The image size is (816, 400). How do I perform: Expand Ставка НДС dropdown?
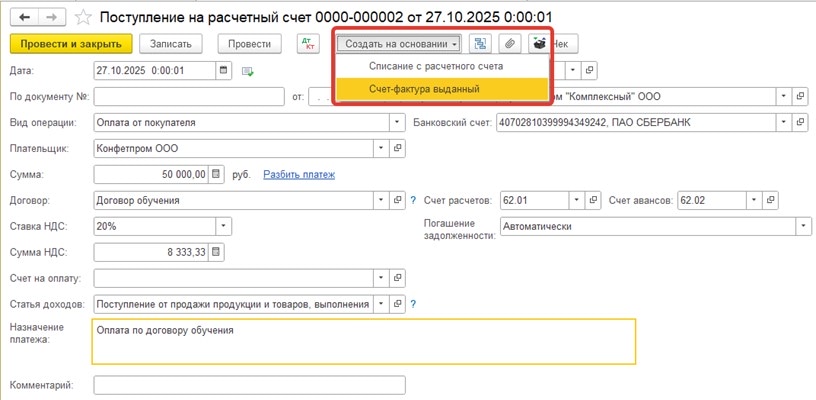click(x=223, y=226)
